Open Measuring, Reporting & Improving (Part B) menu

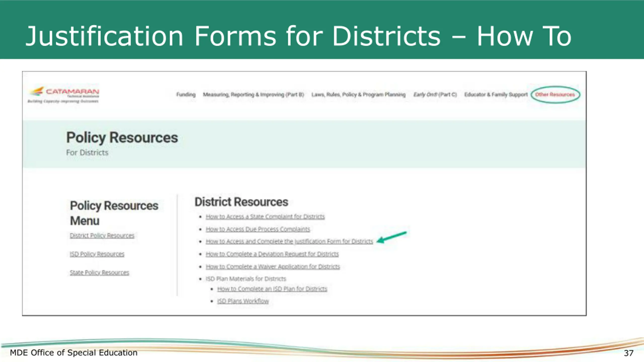[x=254, y=95]
